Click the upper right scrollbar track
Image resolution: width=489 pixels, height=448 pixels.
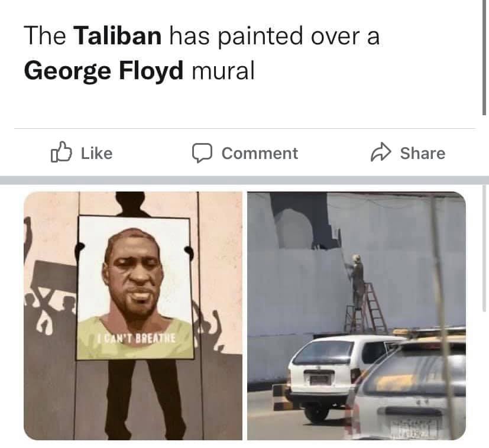(484, 58)
